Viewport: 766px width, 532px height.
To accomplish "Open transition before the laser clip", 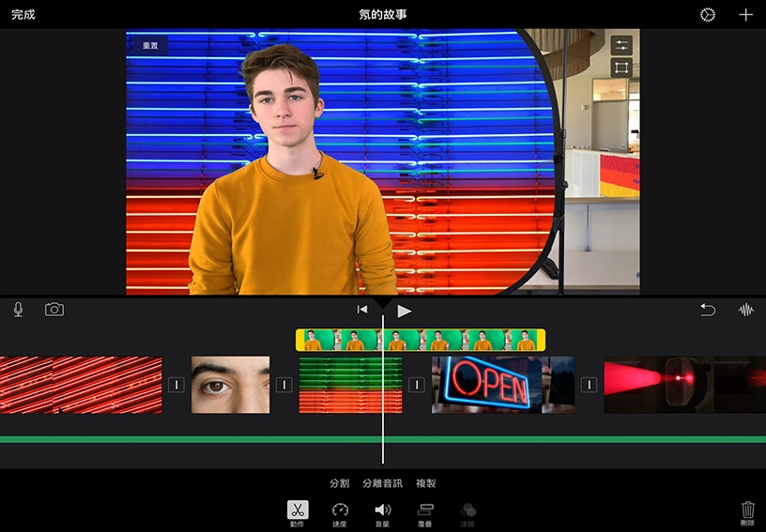I will (589, 385).
